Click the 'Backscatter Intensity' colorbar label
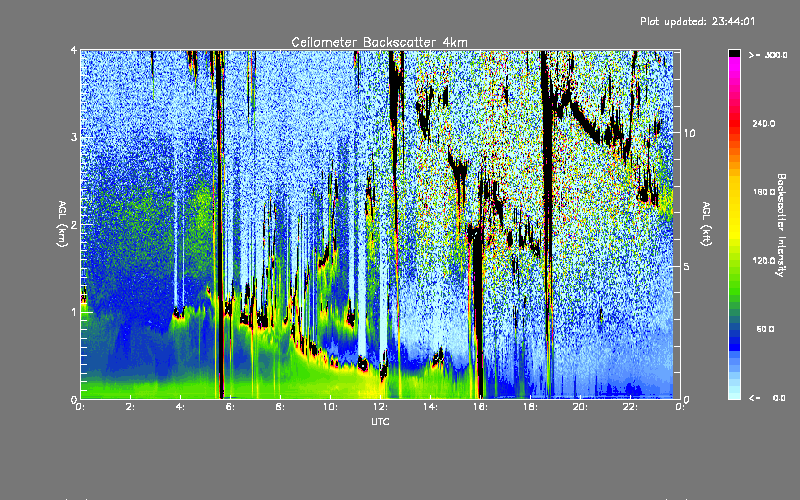Screen dimensions: 800x500 (x=781, y=225)
